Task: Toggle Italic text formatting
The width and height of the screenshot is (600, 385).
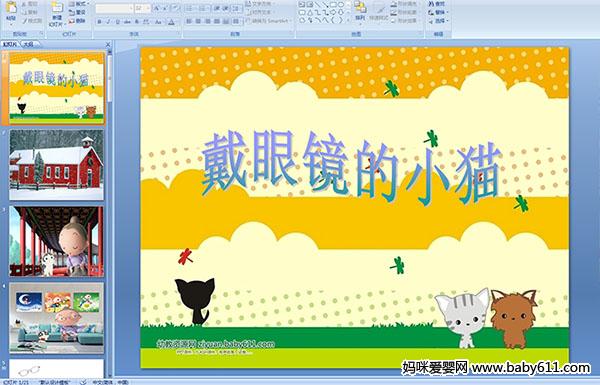Action: (x=108, y=22)
